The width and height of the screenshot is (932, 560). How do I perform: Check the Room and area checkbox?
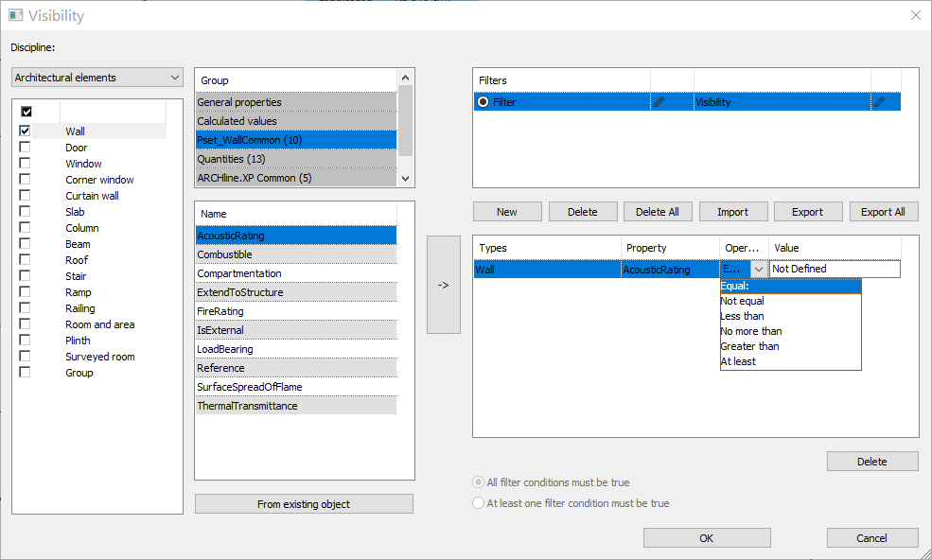[25, 324]
